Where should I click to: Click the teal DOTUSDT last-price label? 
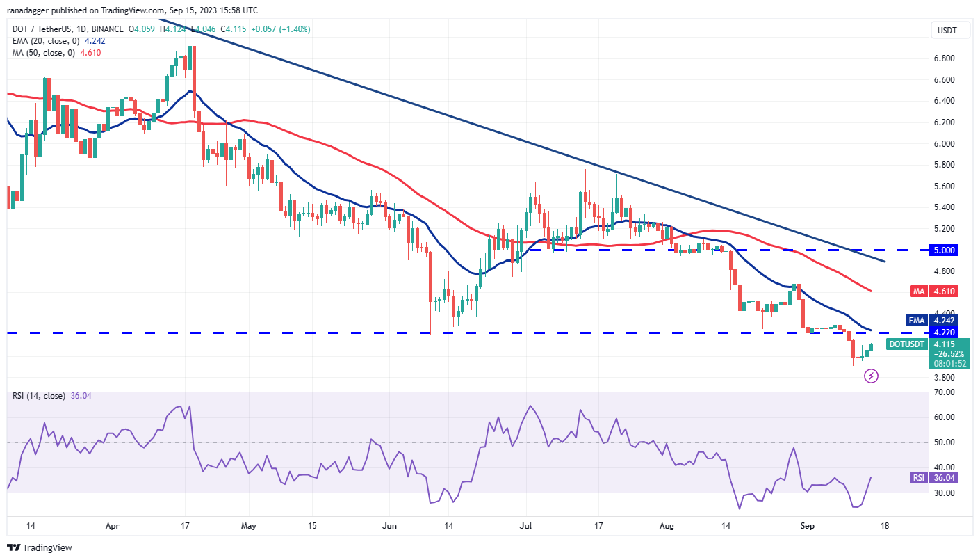pyautogui.click(x=907, y=344)
